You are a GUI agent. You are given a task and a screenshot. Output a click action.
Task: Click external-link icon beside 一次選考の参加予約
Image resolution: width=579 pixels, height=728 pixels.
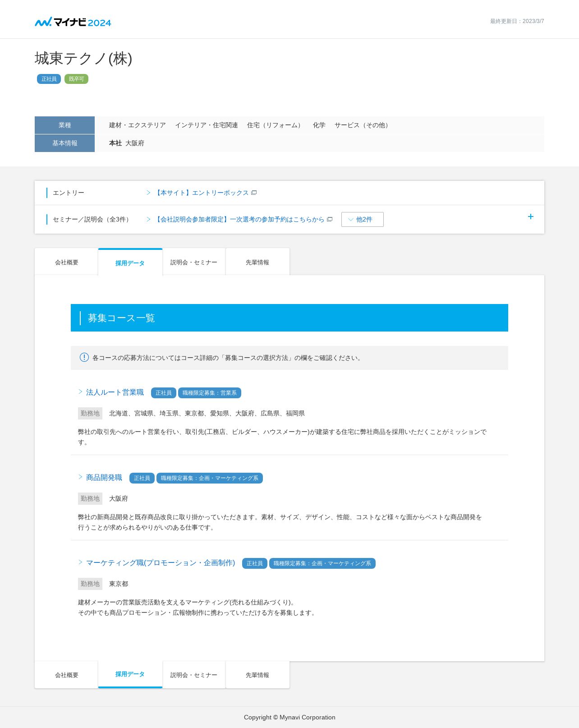[330, 219]
